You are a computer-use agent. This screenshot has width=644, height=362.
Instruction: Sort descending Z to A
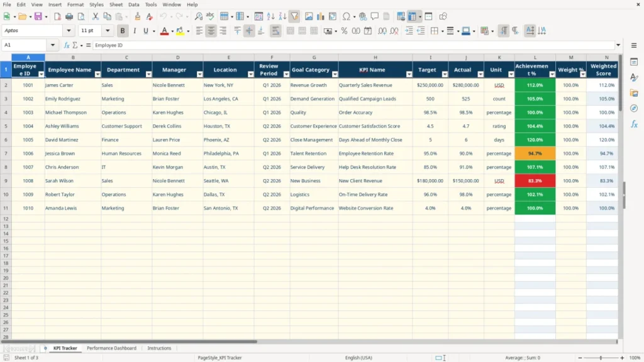click(x=282, y=16)
